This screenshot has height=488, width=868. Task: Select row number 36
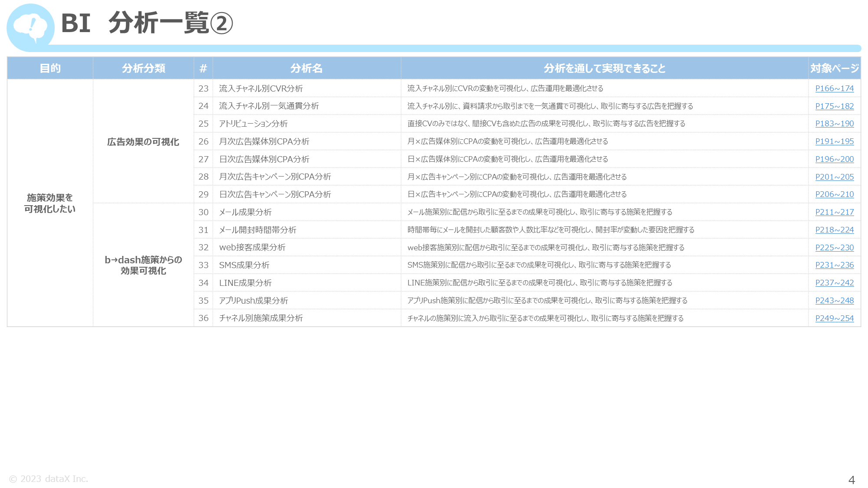(x=203, y=318)
